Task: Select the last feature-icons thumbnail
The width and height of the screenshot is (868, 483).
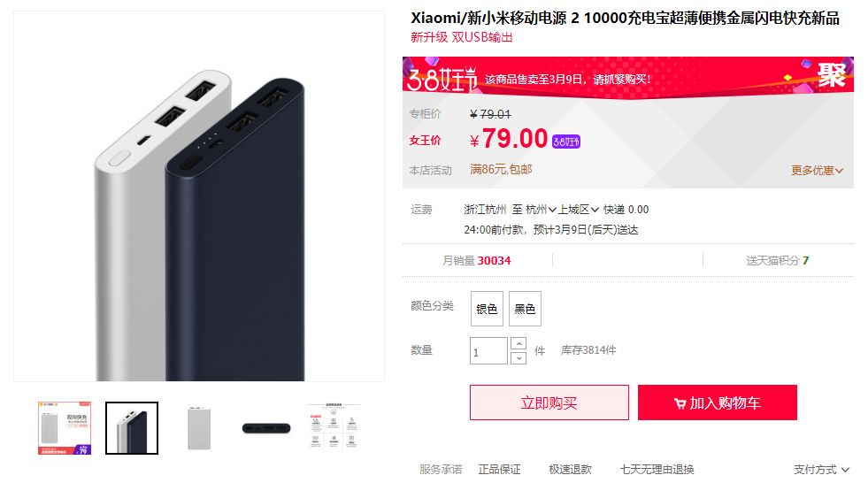Action: point(334,427)
